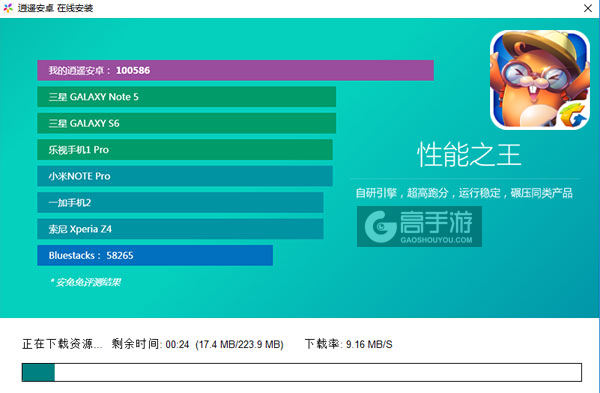
Task: Close the 逍遥安卓 installer window
Action: [588, 8]
